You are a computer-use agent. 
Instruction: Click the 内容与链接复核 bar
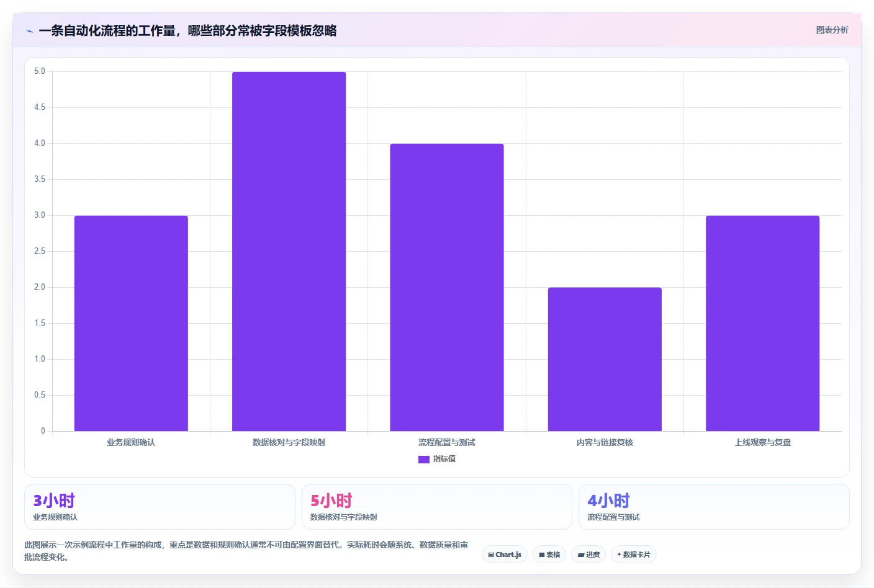point(605,359)
